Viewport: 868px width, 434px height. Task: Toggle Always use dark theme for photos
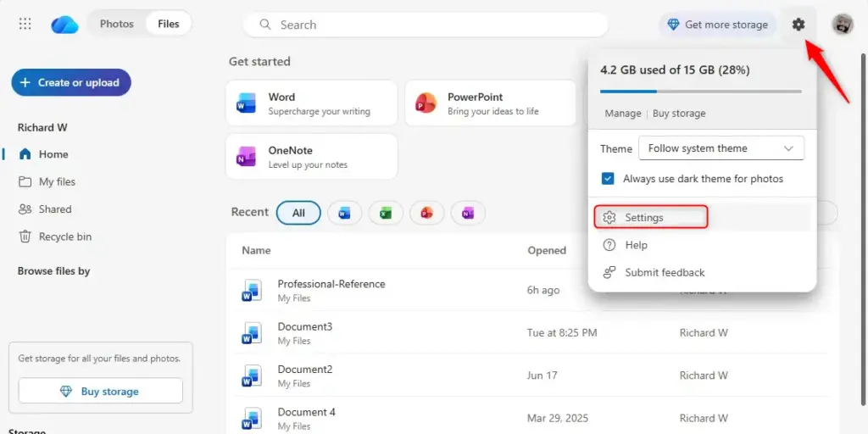[x=608, y=179]
